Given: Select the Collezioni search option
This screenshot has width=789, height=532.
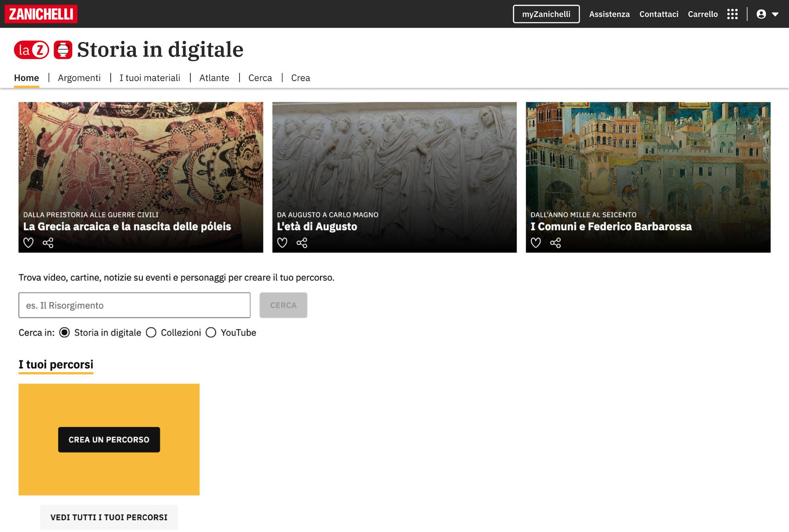Looking at the screenshot, I should [151, 332].
